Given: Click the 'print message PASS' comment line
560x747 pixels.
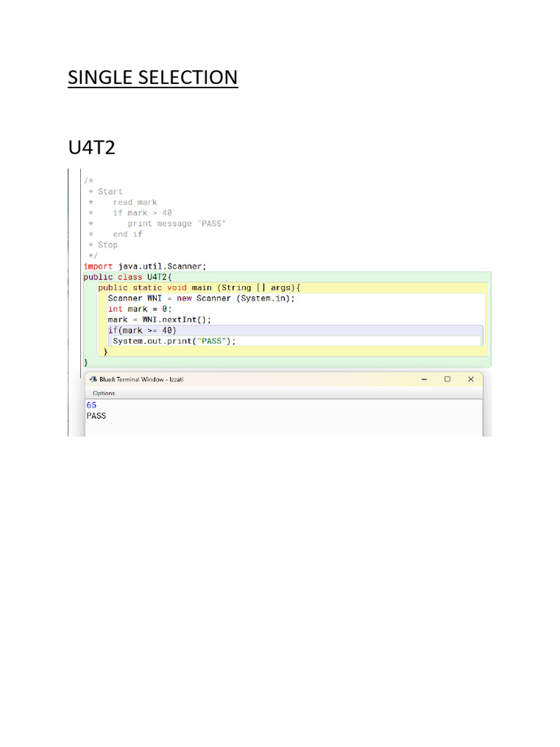Looking at the screenshot, I should tap(176, 223).
